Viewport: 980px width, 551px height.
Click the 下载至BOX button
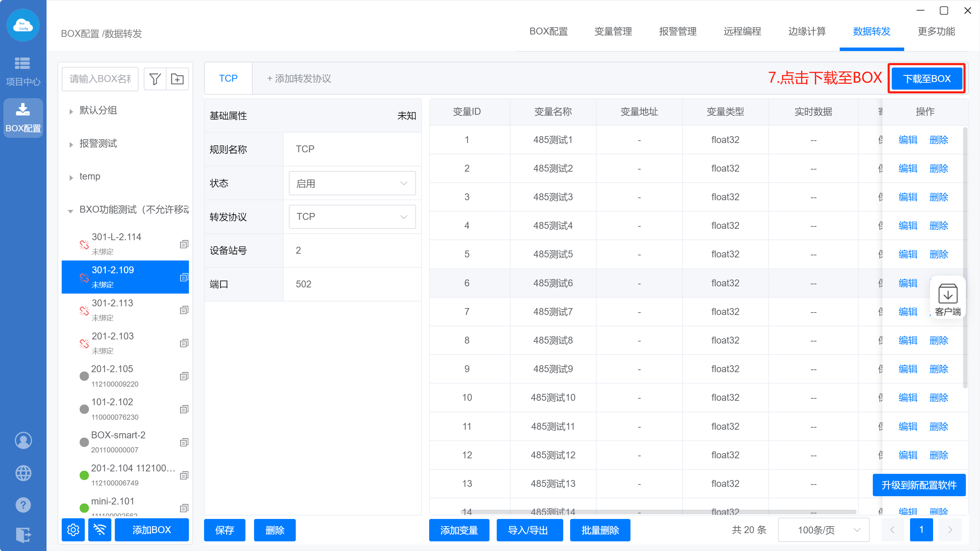[927, 79]
